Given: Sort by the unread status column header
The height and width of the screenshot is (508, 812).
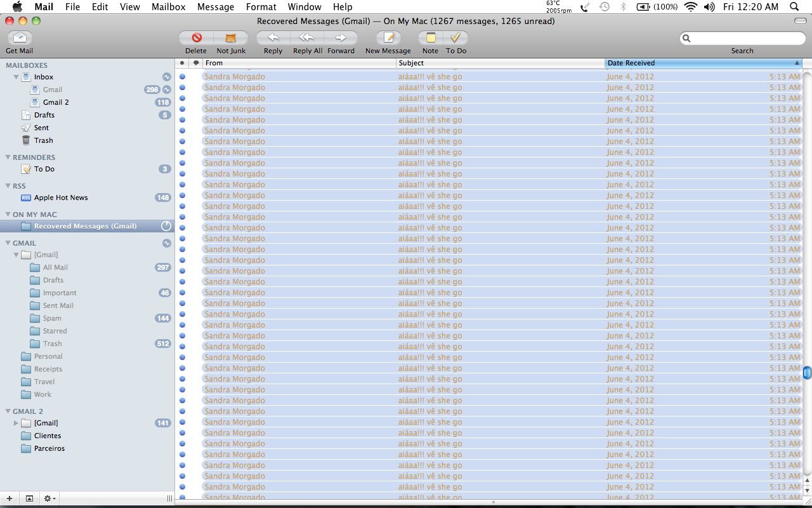Looking at the screenshot, I should [x=182, y=63].
